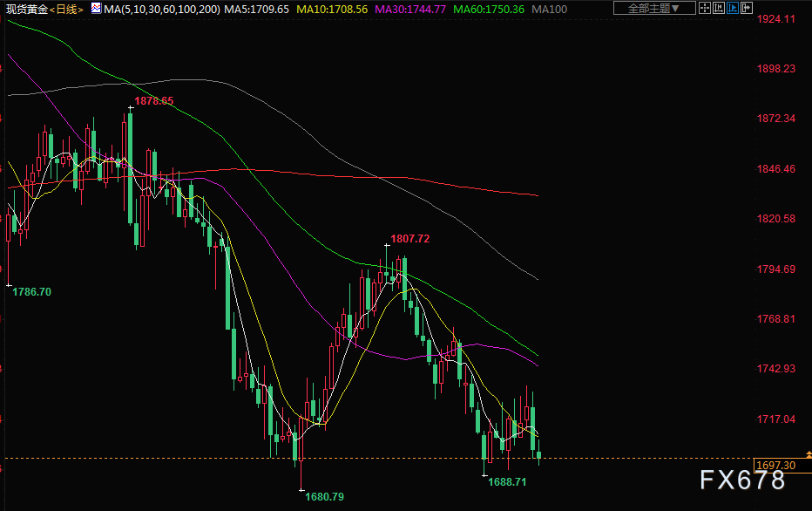Click the 1807.72 peak price marker

tap(409, 238)
